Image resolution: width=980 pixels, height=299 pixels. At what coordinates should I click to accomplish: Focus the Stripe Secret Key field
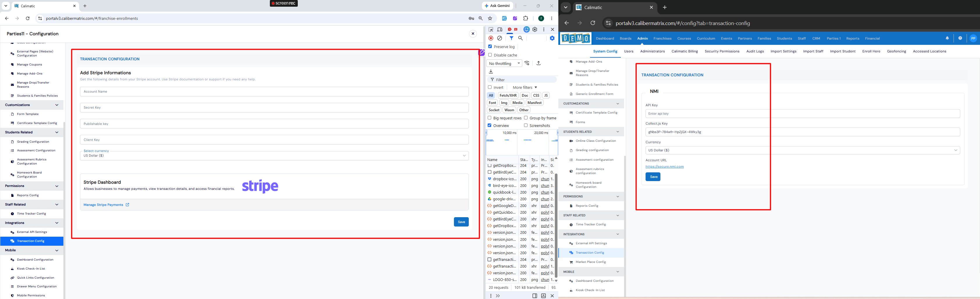tap(274, 107)
